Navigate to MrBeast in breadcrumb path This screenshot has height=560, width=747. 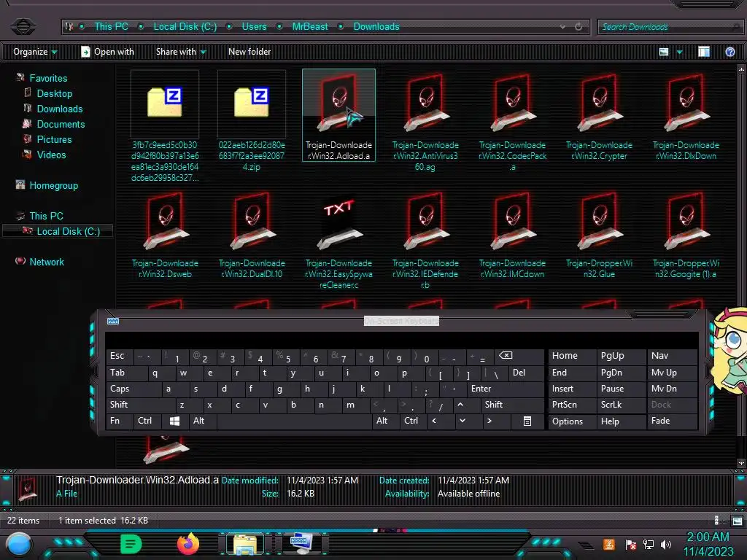coord(309,27)
